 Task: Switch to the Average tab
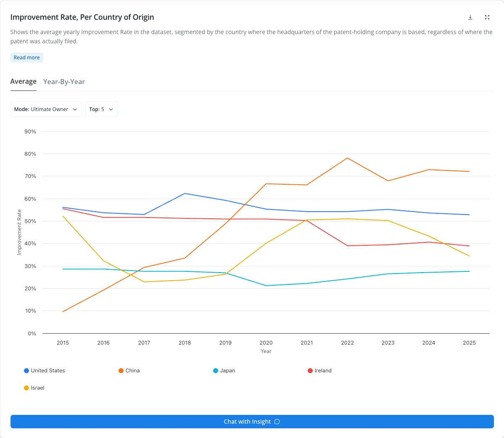click(x=24, y=82)
